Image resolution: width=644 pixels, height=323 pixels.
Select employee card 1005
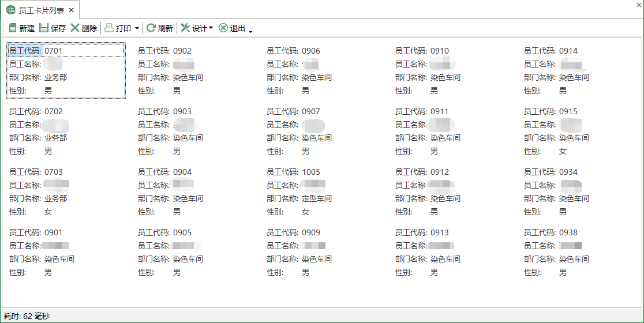[324, 191]
